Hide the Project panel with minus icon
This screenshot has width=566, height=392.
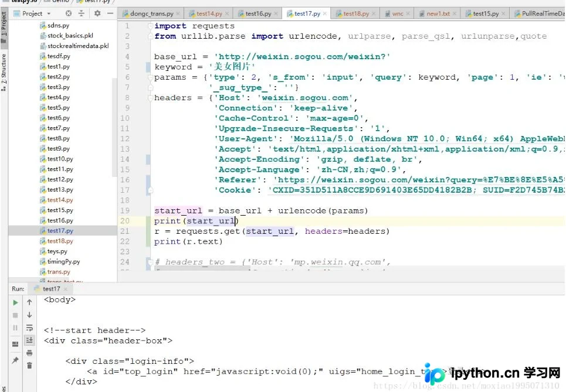click(110, 13)
